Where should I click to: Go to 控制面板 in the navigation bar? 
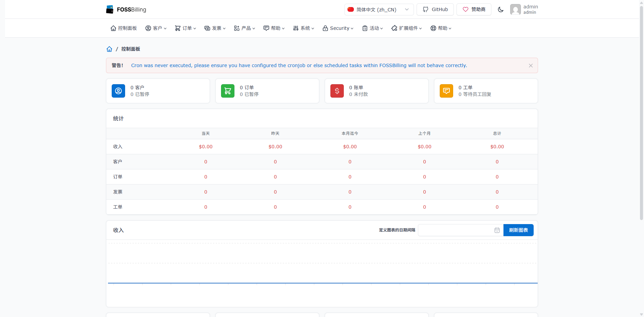(x=124, y=28)
